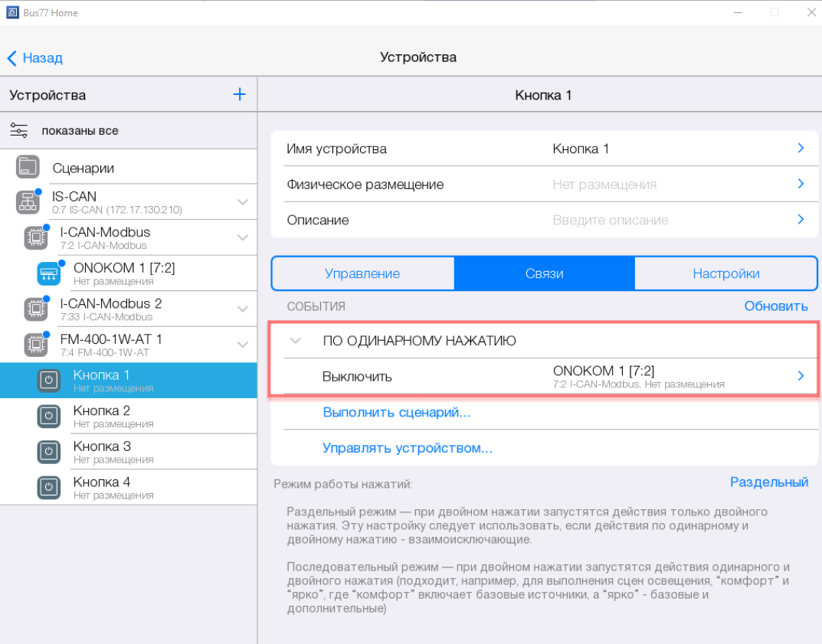Switch to the Настройки tab
The height and width of the screenshot is (644, 822).
(x=725, y=273)
